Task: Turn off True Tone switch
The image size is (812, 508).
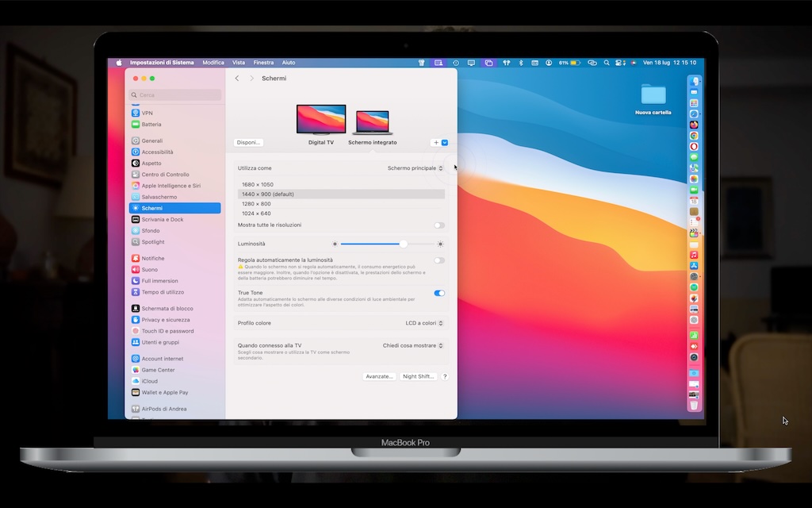Action: click(439, 294)
